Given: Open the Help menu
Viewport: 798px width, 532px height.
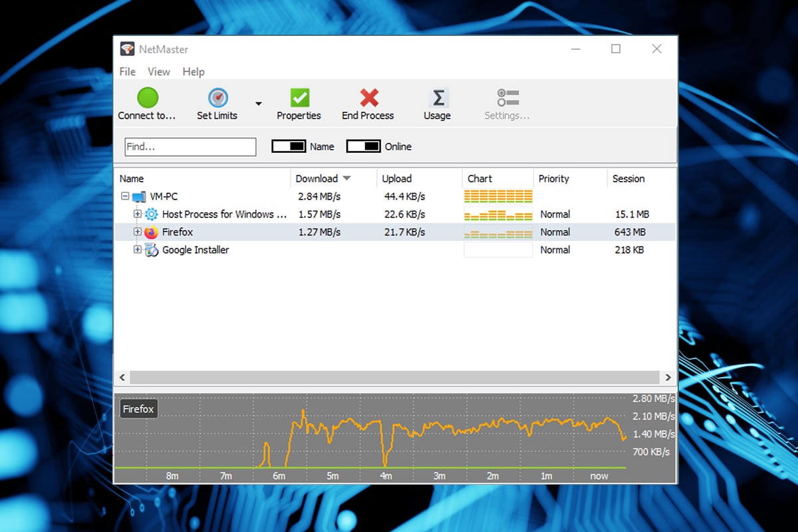Looking at the screenshot, I should tap(194, 72).
